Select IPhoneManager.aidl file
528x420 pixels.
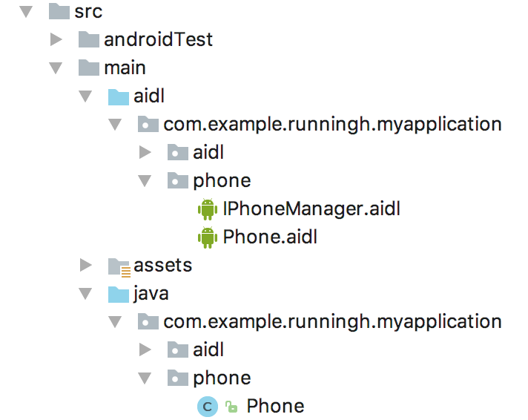point(311,209)
